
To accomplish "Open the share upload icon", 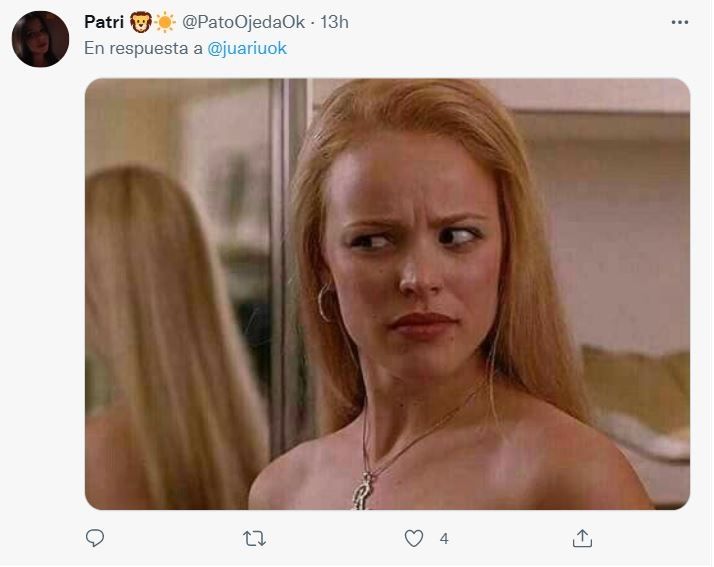I will 582,539.
